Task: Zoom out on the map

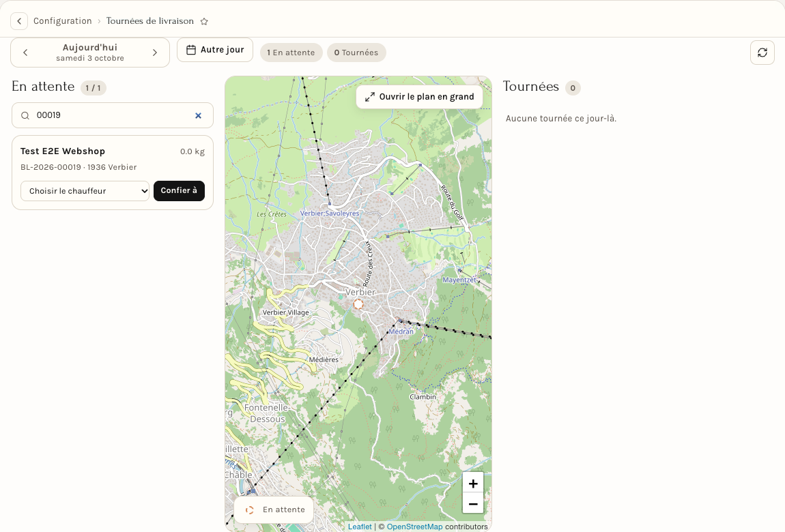Action: click(x=473, y=503)
